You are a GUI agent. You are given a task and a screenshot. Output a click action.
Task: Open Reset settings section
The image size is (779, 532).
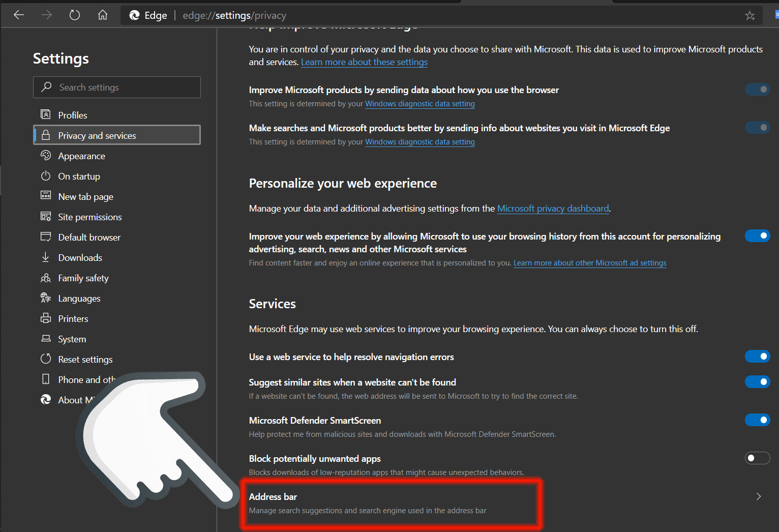(x=117, y=359)
